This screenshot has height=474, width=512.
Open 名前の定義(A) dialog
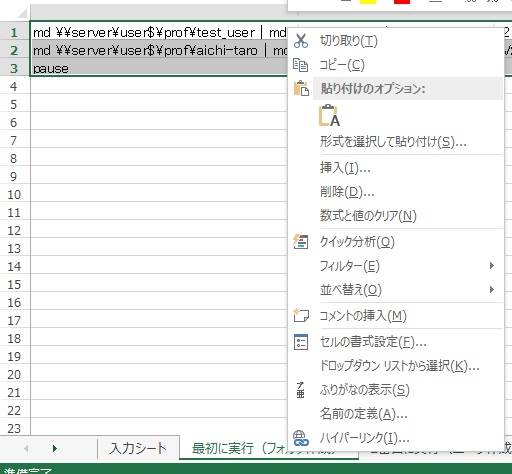[363, 414]
